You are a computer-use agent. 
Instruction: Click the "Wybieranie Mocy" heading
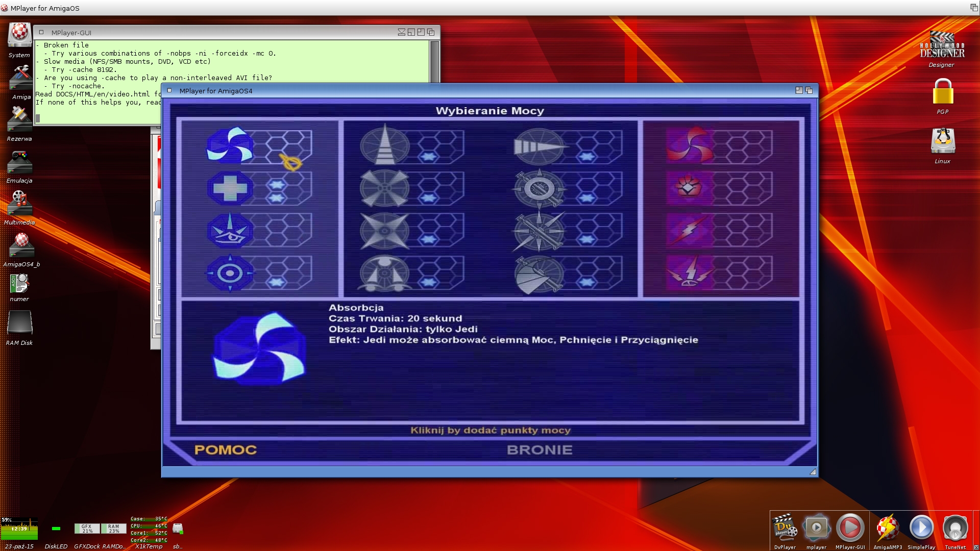(489, 111)
